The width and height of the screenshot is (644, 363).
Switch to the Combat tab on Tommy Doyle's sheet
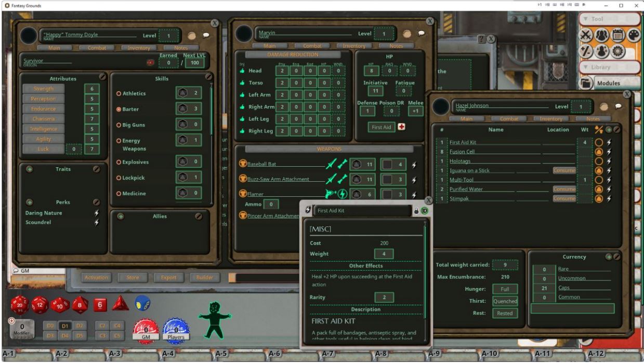tap(98, 47)
